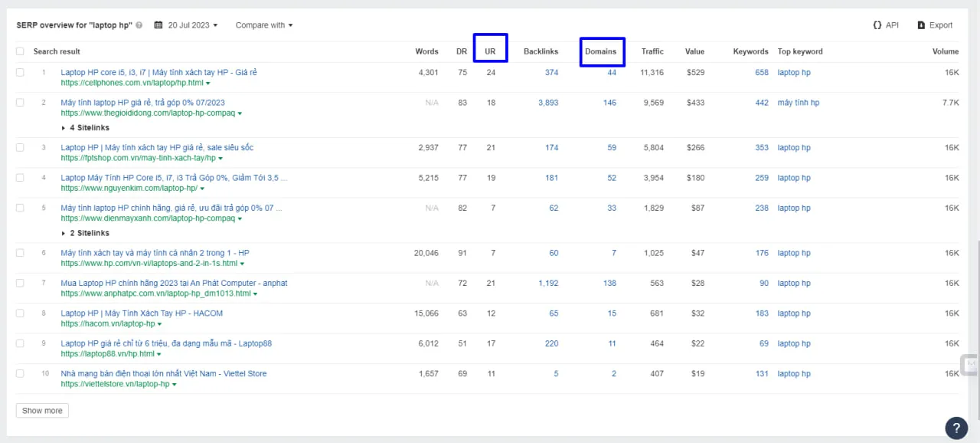Click the Show more button
Image resolution: width=980 pixels, height=443 pixels.
[42, 411]
